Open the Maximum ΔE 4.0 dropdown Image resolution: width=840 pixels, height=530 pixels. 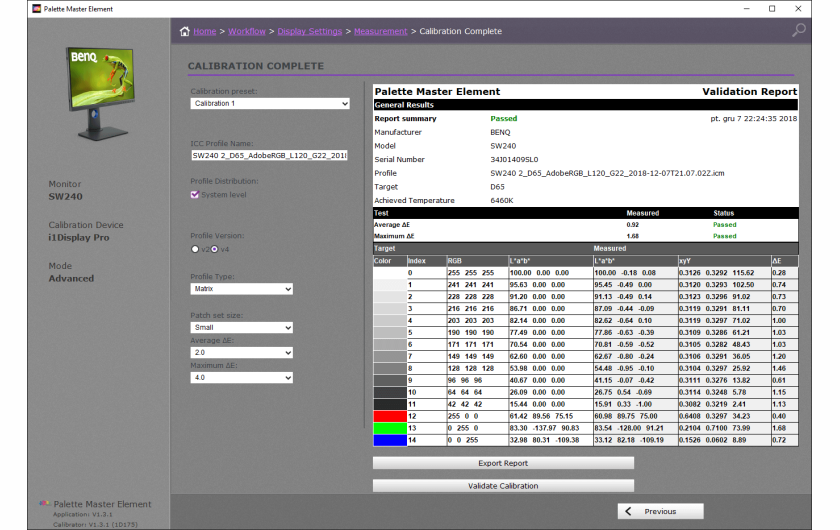click(x=242, y=378)
